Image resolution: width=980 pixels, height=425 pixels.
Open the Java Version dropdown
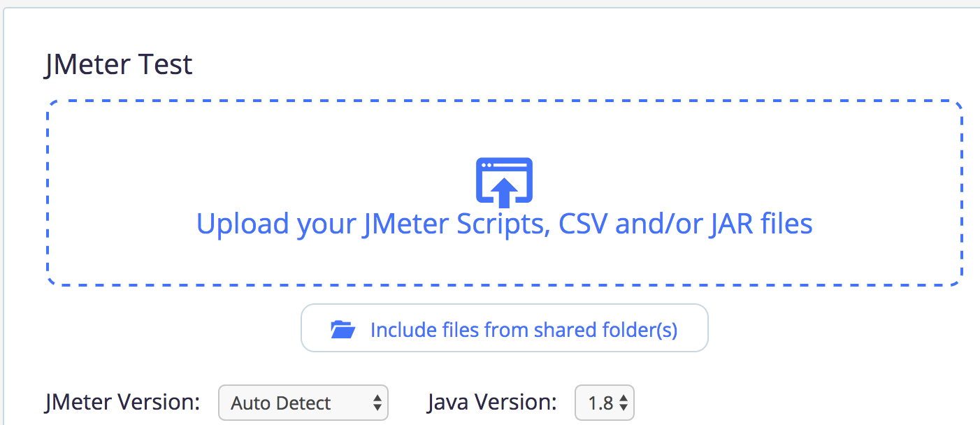605,403
